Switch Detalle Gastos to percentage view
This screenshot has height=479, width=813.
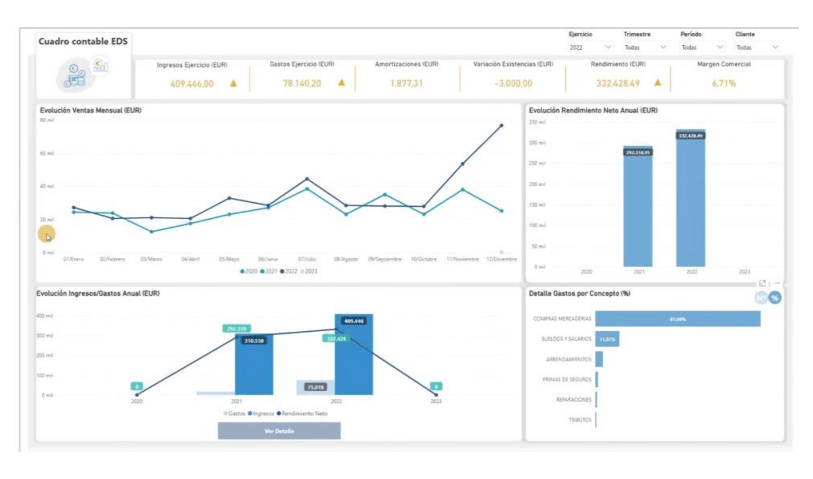pos(775,298)
